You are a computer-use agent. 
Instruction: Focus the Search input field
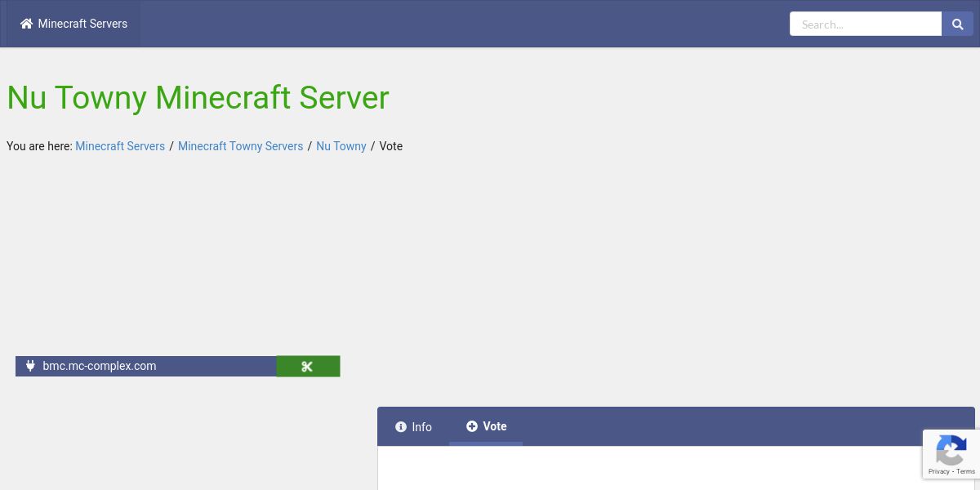[x=866, y=24]
